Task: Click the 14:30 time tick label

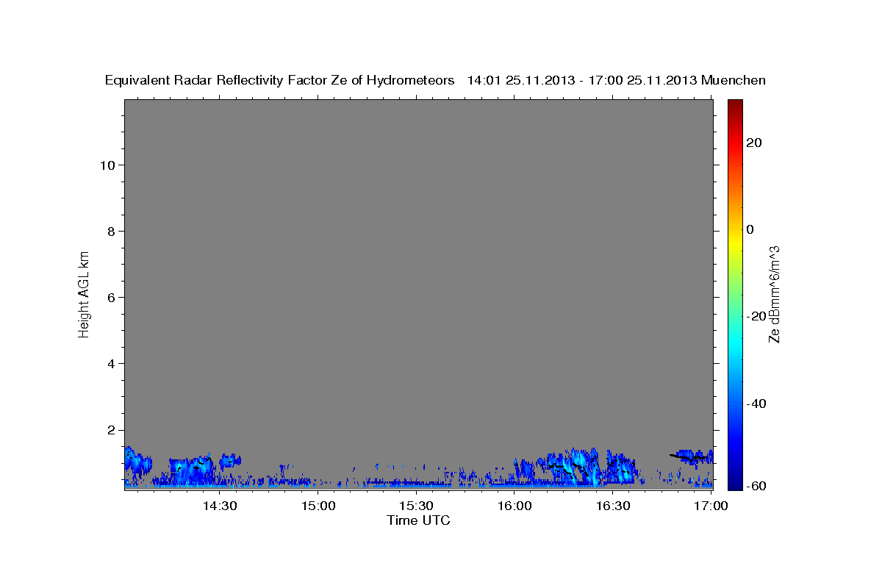Action: tap(220, 506)
